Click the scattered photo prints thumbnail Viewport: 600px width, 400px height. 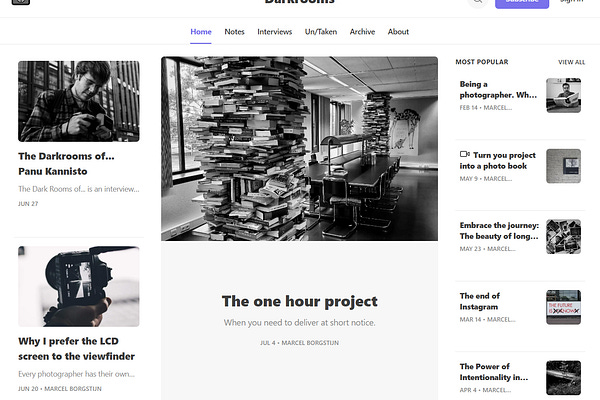(x=563, y=237)
